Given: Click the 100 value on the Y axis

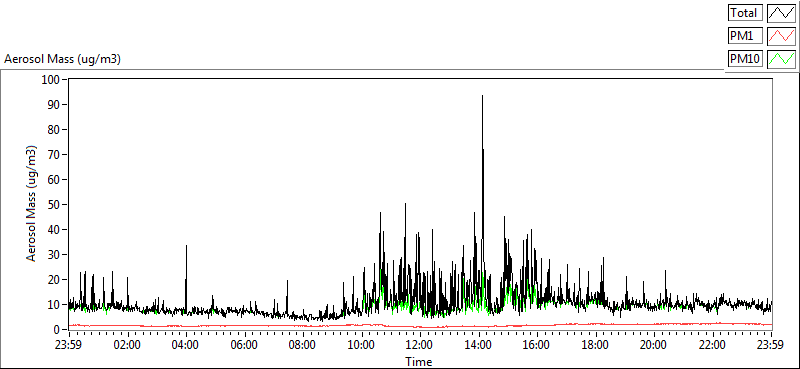Looking at the screenshot, I should [x=52, y=80].
